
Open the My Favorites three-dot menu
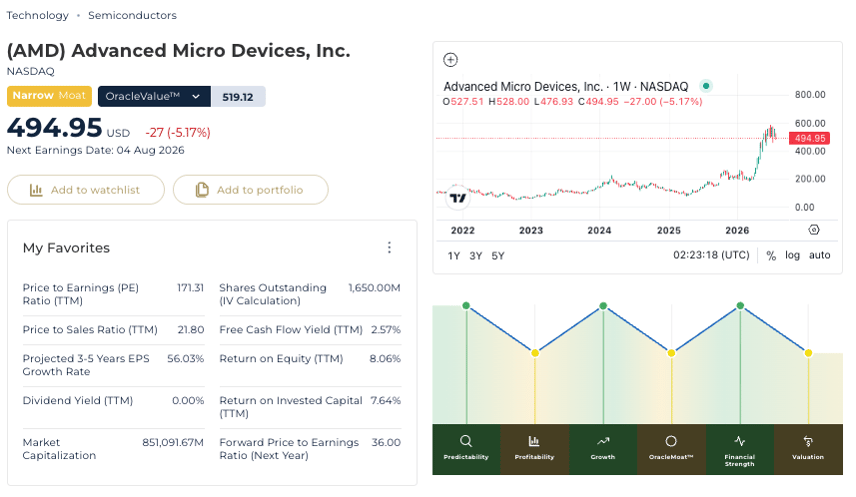pyautogui.click(x=389, y=247)
